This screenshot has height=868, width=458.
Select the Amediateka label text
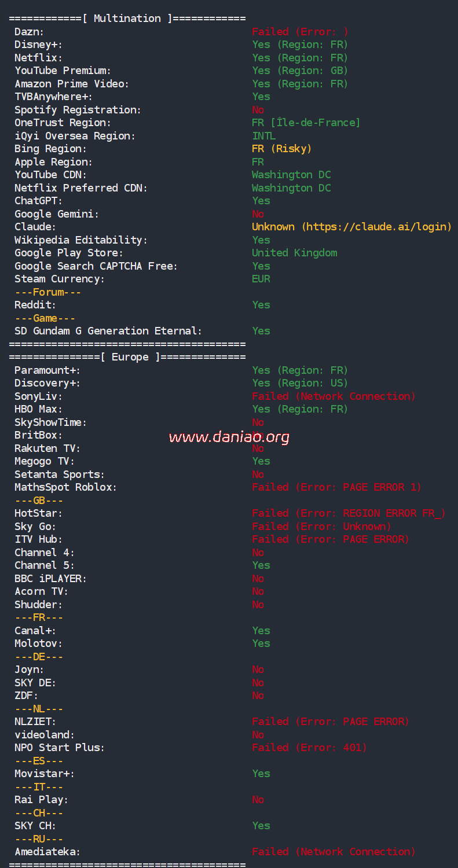(x=47, y=852)
